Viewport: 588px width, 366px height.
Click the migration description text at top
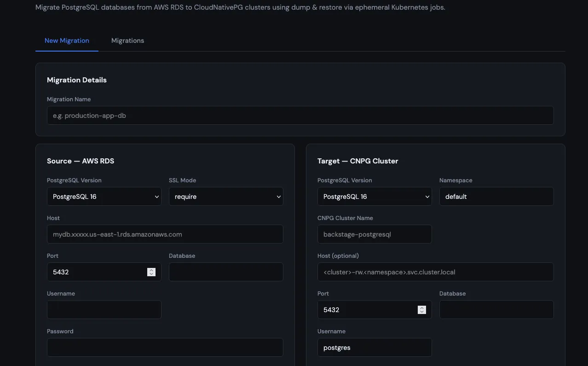[240, 7]
